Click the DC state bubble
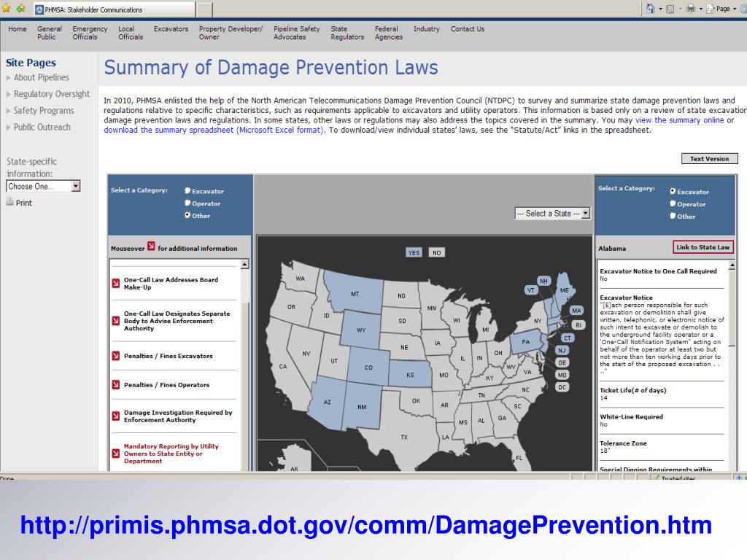747x560 pixels. coord(562,387)
